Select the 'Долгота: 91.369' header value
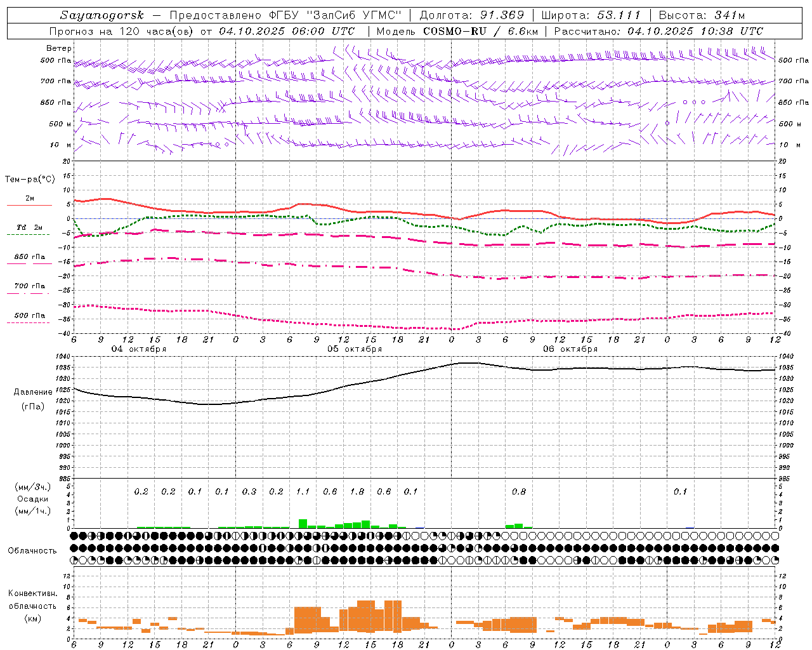This screenshot has height=650, width=812. [472, 15]
